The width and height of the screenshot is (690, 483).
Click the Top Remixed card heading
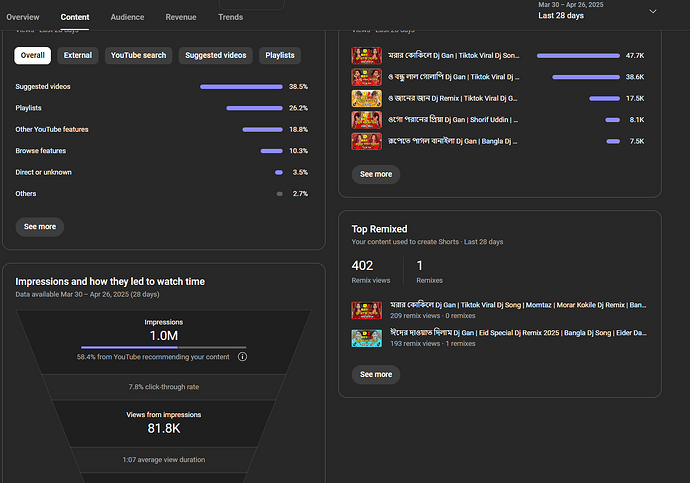[x=379, y=229]
